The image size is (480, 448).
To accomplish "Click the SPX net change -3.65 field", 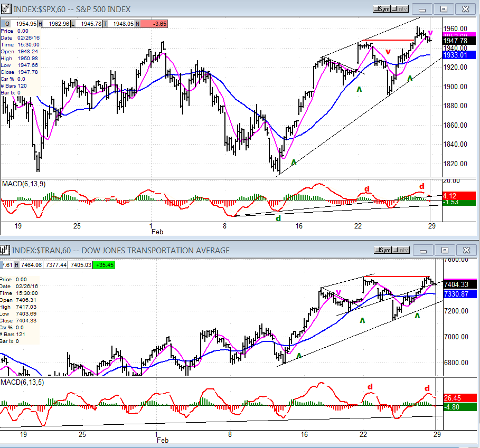I will pos(154,24).
